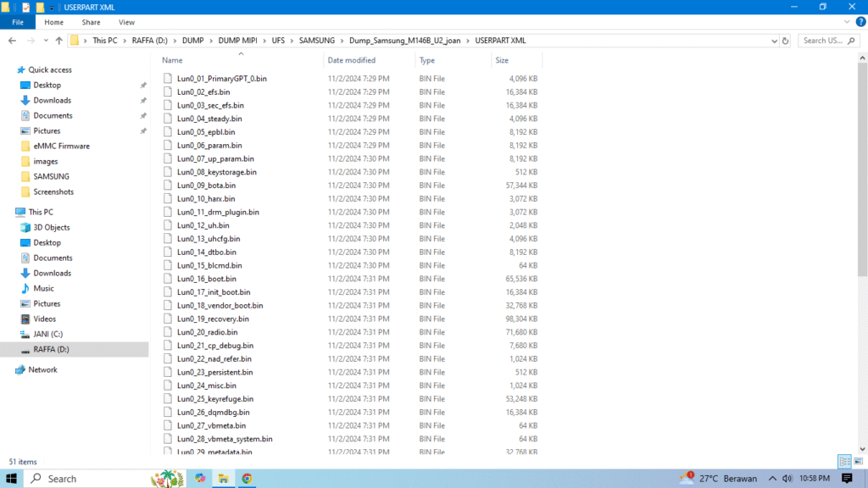868x488 pixels.
Task: Select file Lun0_02_efs.bin
Action: [203, 91]
